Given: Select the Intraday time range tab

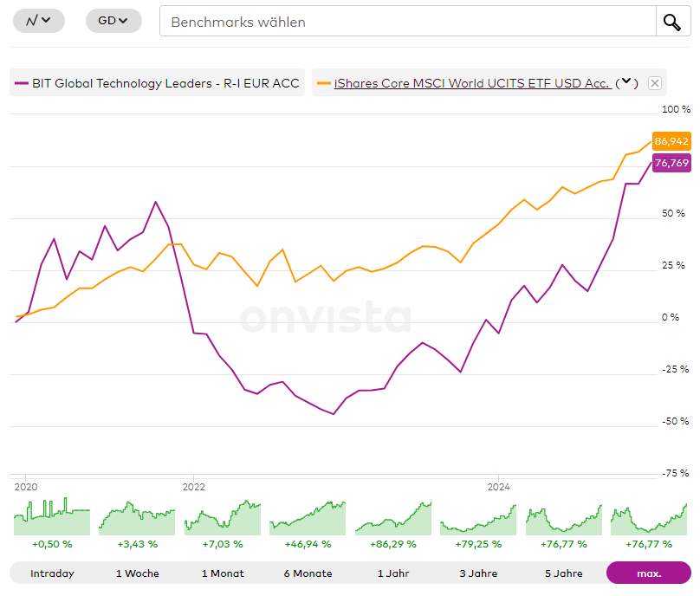Looking at the screenshot, I should click(52, 573).
